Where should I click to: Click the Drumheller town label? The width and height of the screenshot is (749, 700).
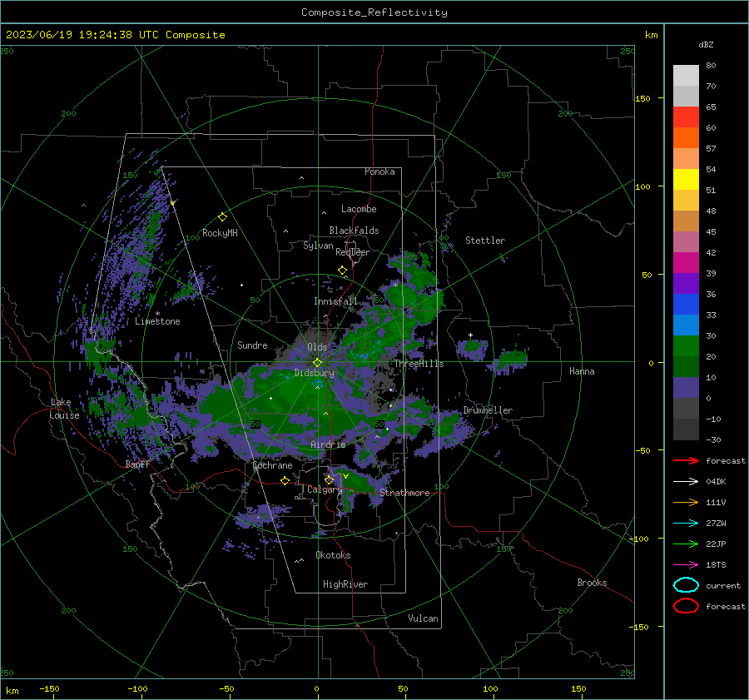point(488,410)
